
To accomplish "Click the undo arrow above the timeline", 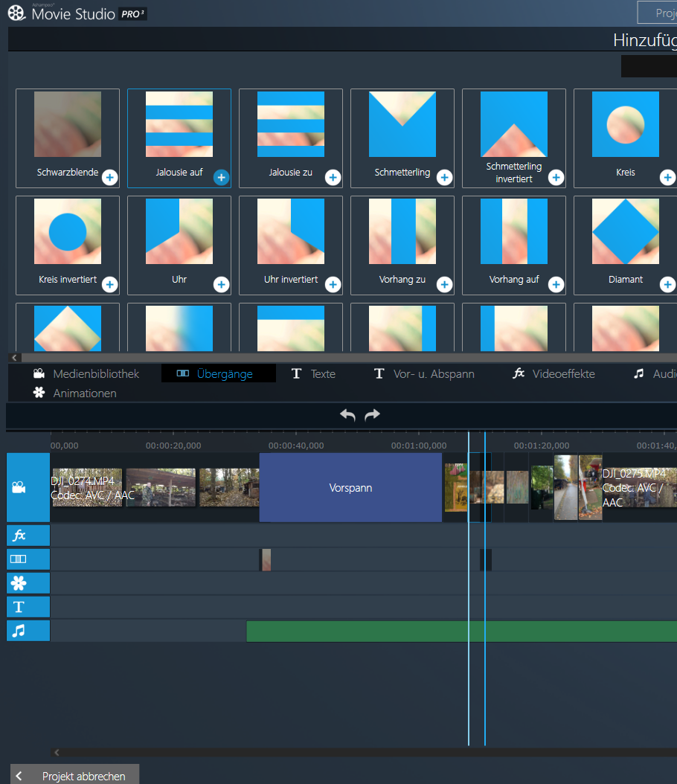I will pyautogui.click(x=347, y=415).
